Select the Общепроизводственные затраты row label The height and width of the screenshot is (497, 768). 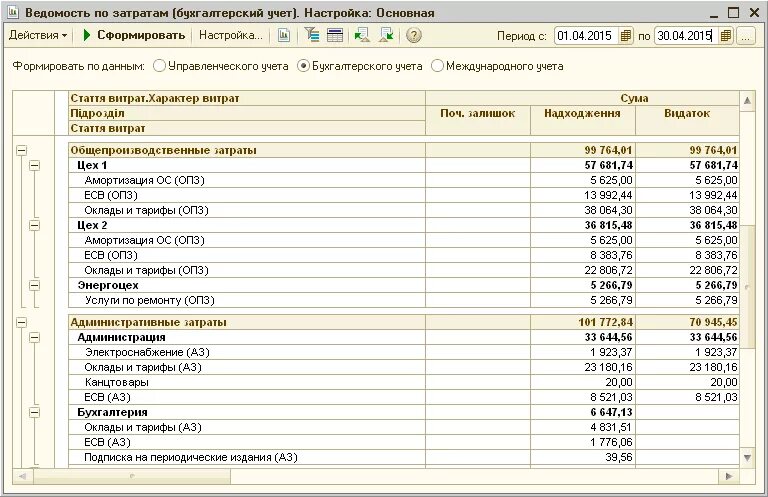[163, 150]
